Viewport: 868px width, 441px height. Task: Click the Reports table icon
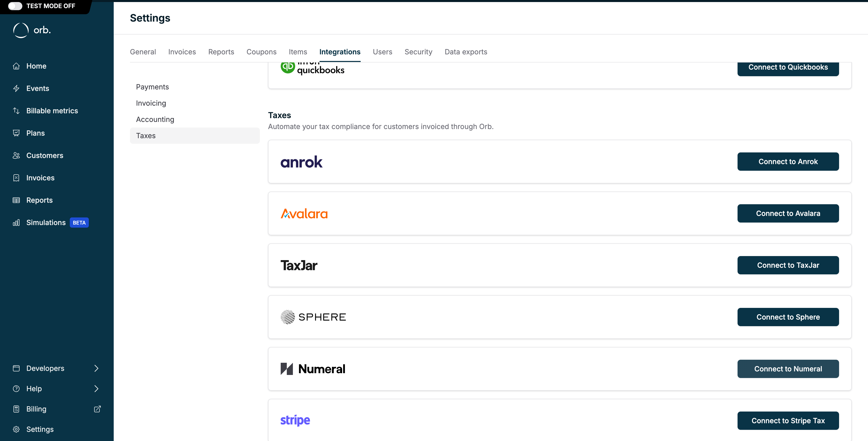pyautogui.click(x=16, y=200)
